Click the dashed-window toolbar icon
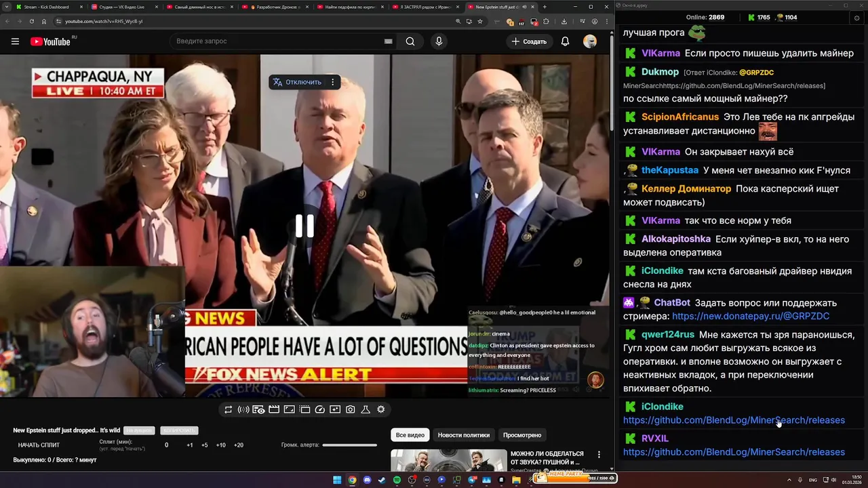868x488 pixels. (304, 409)
